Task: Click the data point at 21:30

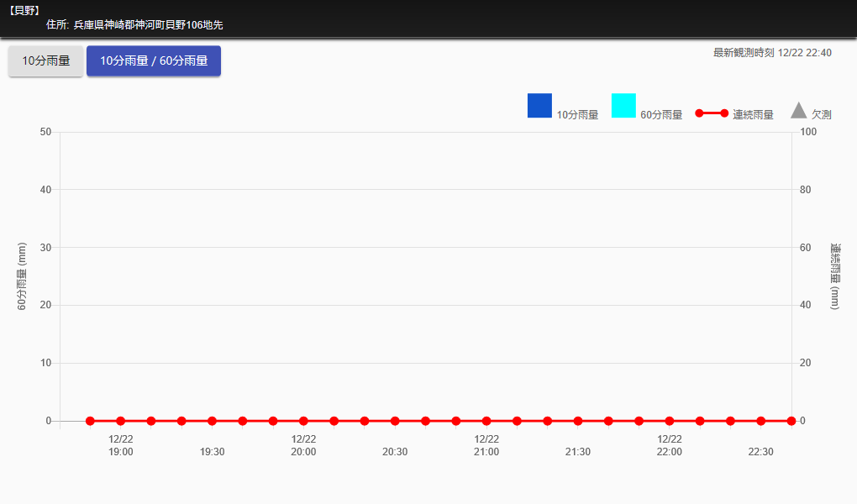Action: [578, 421]
